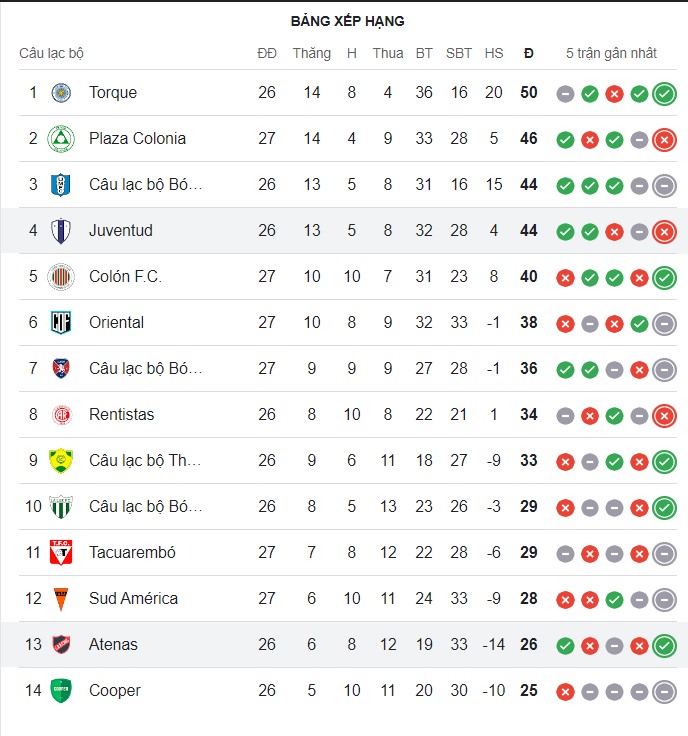Click the Câu lạc bộ column header
688x736 pixels.
coord(52,53)
